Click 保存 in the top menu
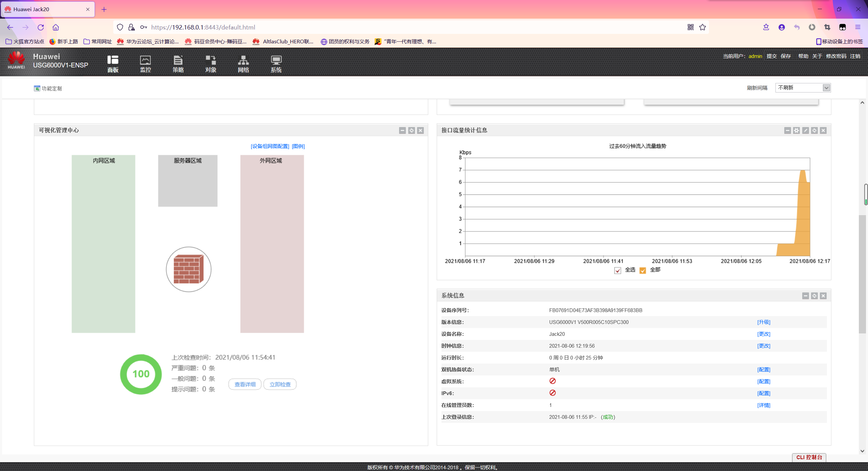Viewport: 868px width, 471px height. 786,56
